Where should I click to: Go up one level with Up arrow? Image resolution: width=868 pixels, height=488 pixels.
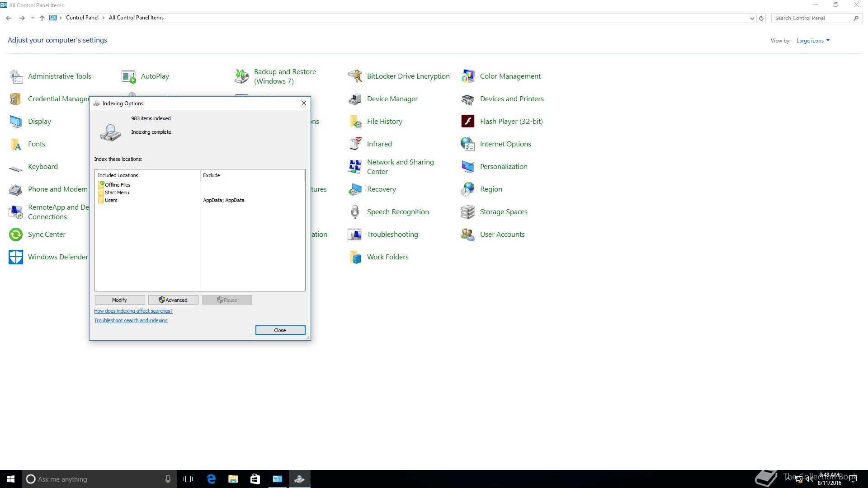(x=42, y=18)
